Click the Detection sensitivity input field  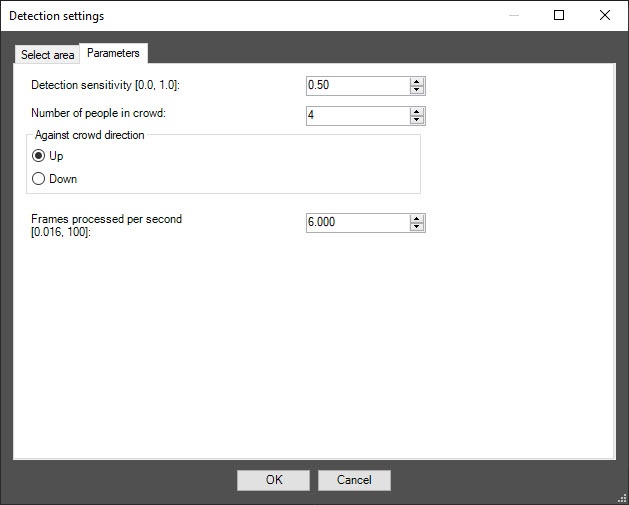click(358, 86)
